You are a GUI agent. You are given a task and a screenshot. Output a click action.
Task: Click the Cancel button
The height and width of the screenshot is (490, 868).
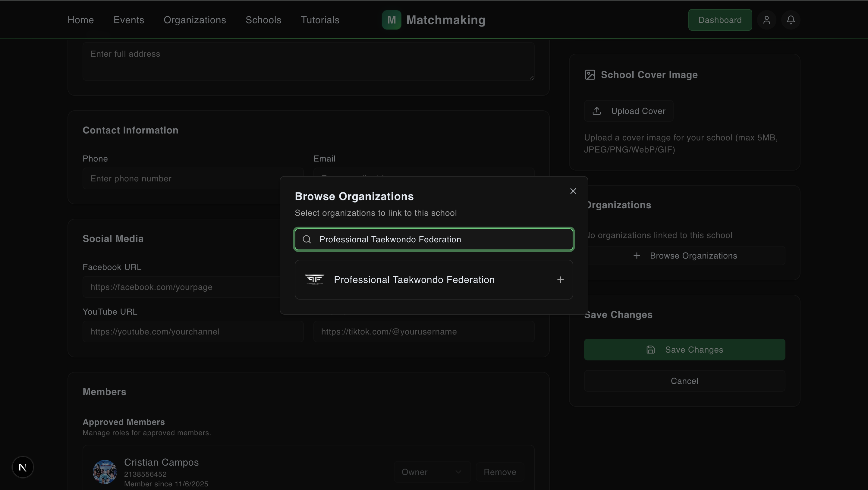(684, 381)
